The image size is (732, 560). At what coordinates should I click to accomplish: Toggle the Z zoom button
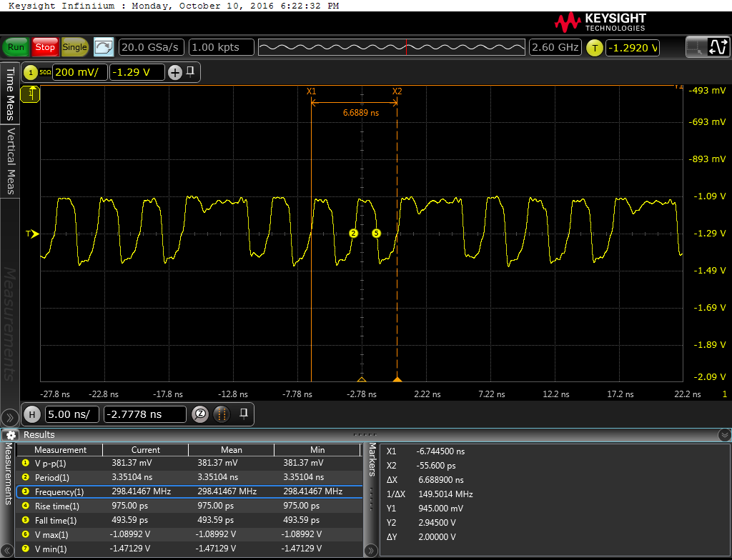pyautogui.click(x=200, y=414)
